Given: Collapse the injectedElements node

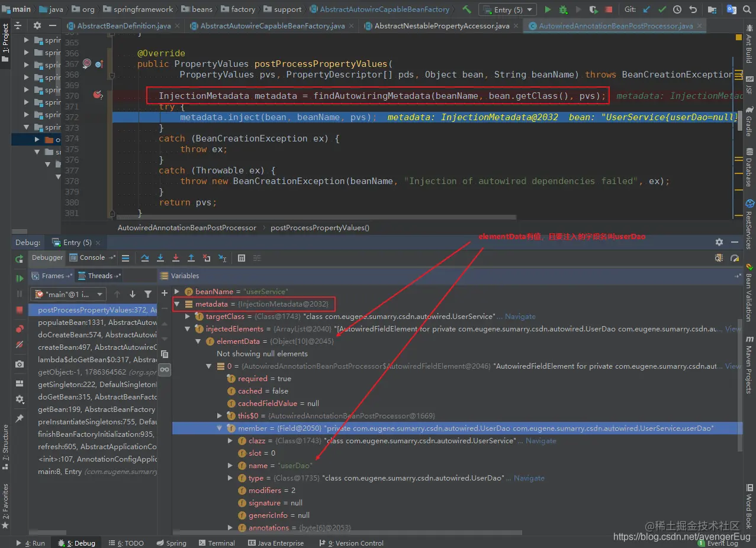Looking at the screenshot, I should [x=188, y=329].
